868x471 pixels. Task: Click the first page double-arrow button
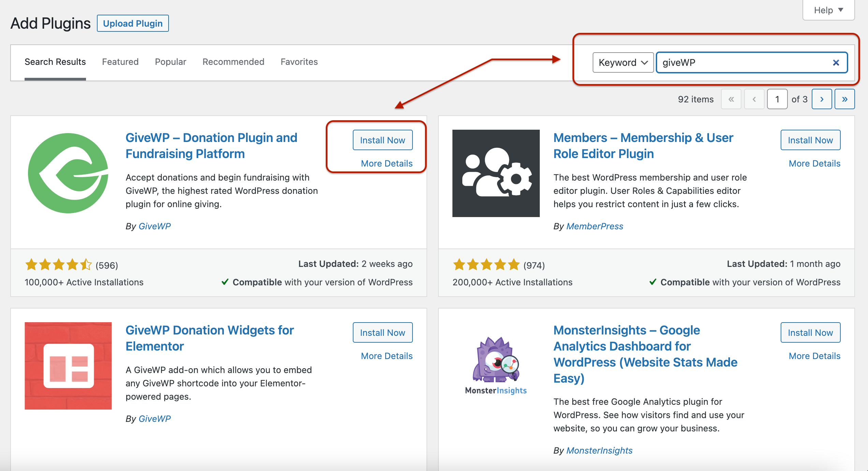point(731,99)
